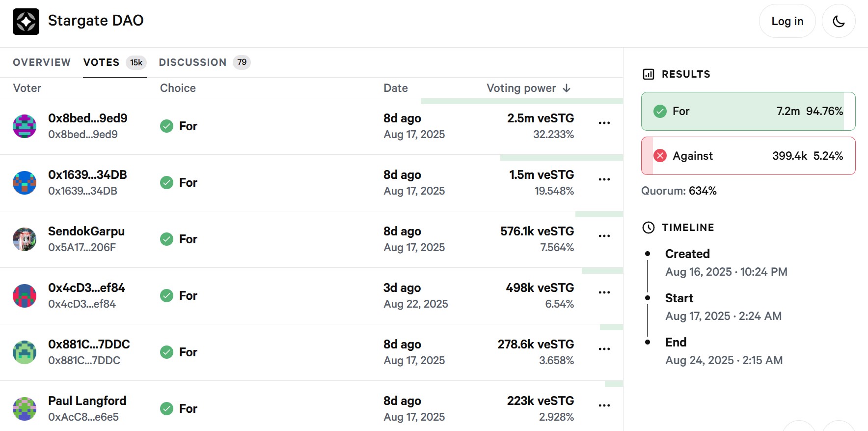
Task: Toggle Voting power sort order
Action: [x=528, y=88]
